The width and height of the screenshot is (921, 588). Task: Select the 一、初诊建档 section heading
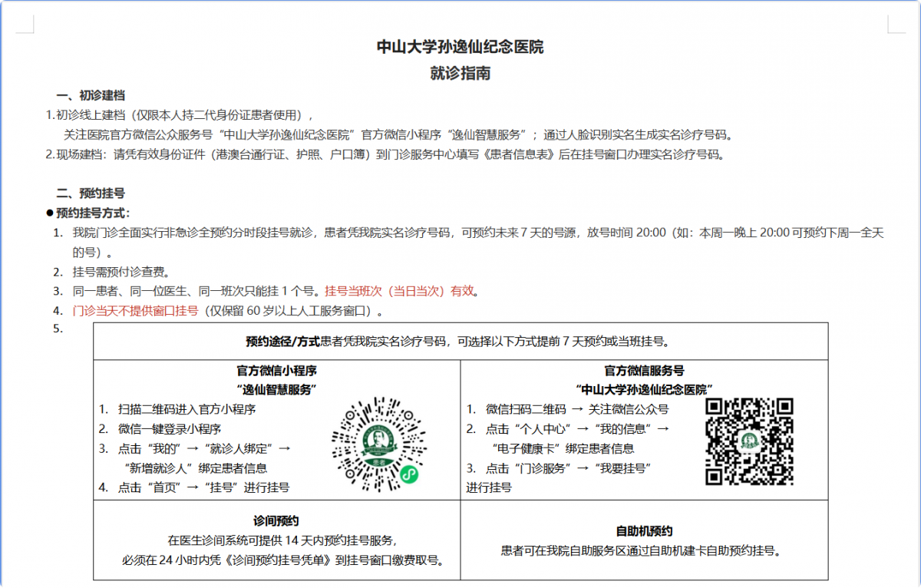[91, 95]
